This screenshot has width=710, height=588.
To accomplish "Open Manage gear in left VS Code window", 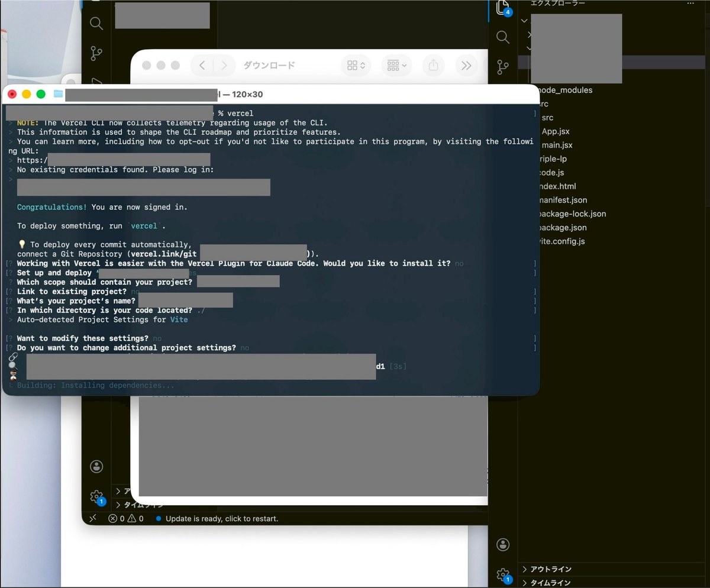I will pyautogui.click(x=96, y=496).
